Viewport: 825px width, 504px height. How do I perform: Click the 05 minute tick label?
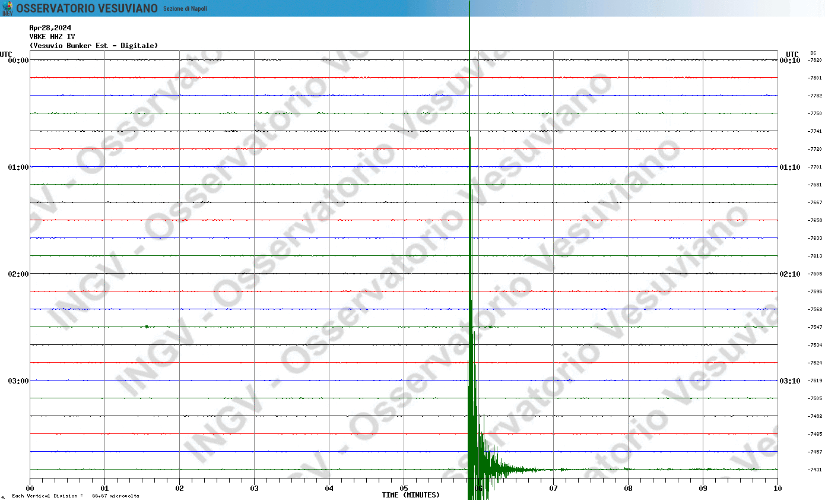[404, 489]
